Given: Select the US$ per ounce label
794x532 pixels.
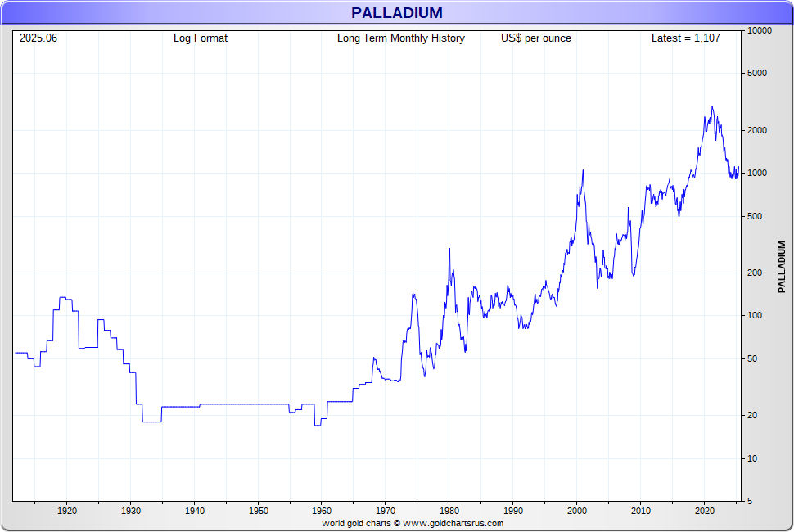Looking at the screenshot, I should click(x=536, y=38).
